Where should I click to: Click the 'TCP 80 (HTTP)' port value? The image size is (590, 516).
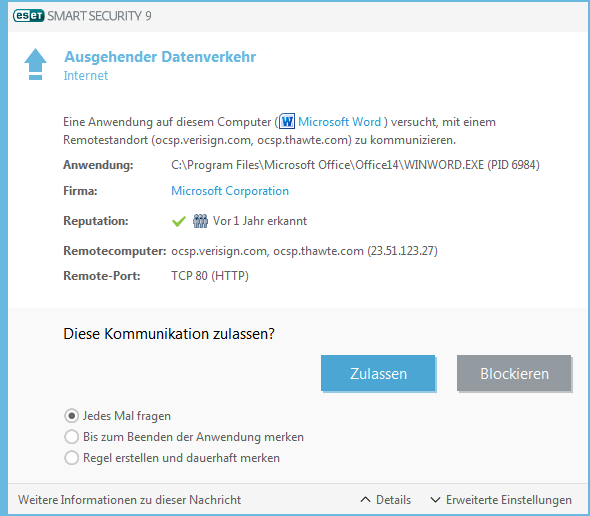point(210,276)
